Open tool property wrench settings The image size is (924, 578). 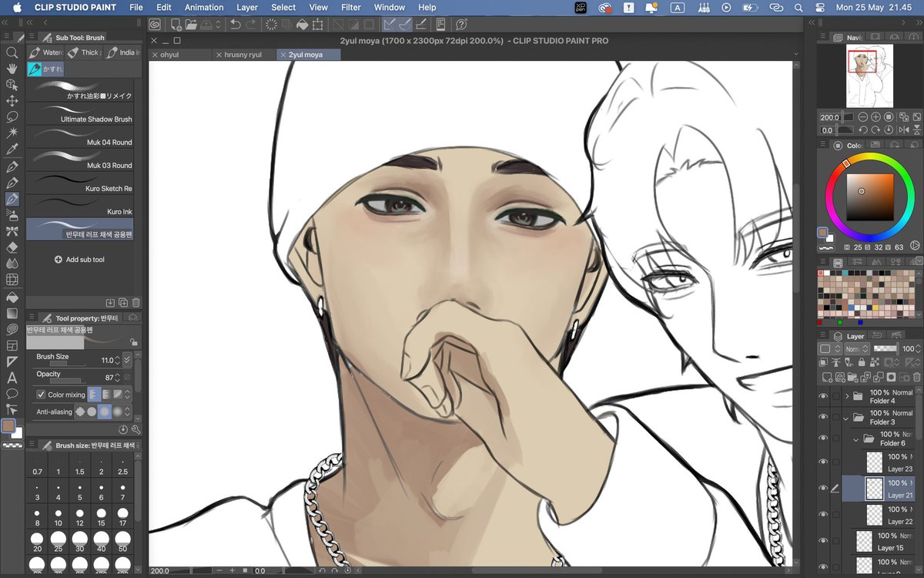pos(136,429)
